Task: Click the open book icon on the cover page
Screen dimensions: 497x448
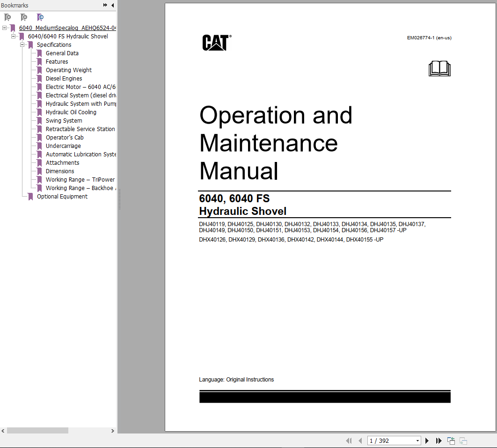Action: coord(439,68)
